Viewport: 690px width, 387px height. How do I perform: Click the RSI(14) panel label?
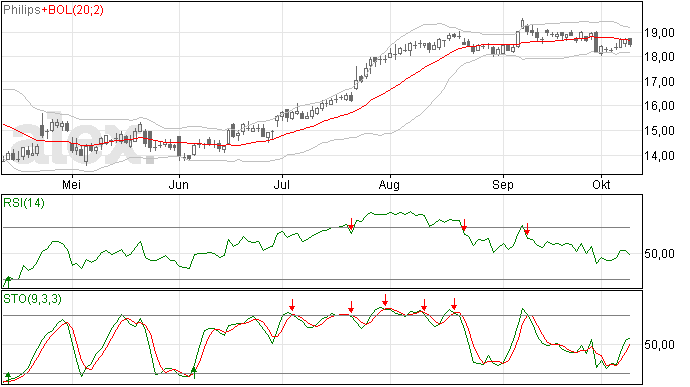coord(24,203)
